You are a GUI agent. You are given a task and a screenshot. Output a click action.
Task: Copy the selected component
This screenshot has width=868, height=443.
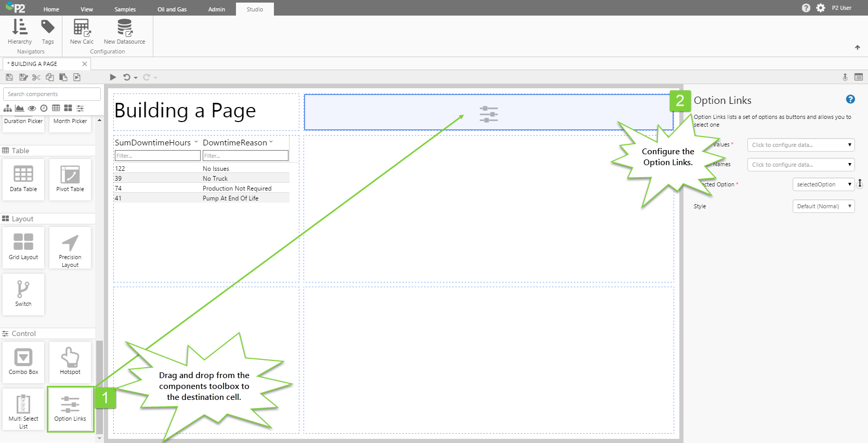click(50, 77)
